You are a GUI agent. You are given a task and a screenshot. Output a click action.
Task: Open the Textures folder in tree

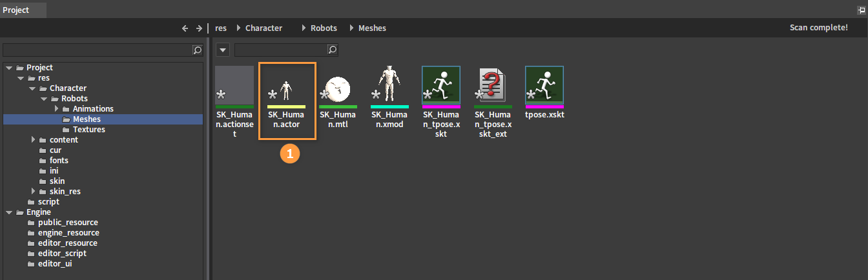tap(89, 129)
